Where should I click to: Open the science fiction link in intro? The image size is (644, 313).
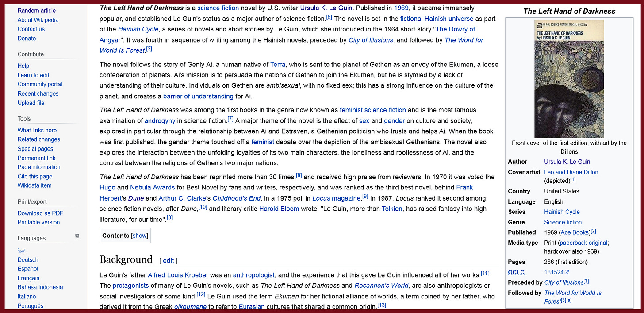[218, 8]
